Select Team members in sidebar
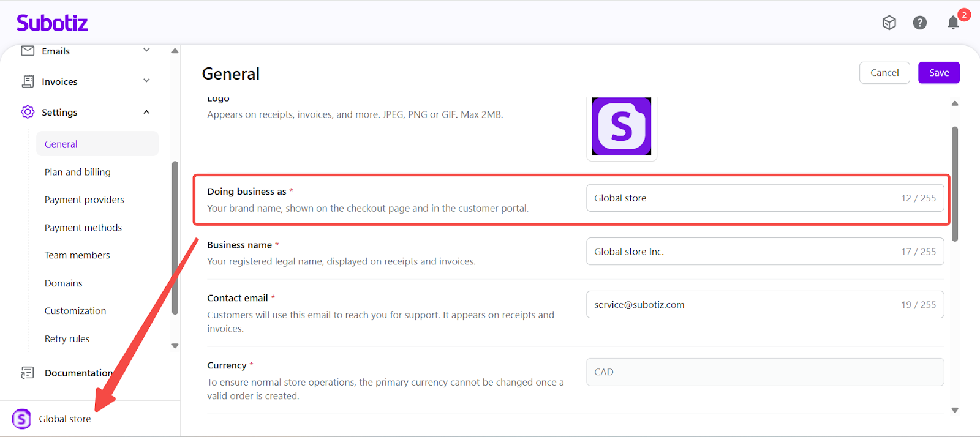Viewport: 980px width, 437px height. (77, 255)
